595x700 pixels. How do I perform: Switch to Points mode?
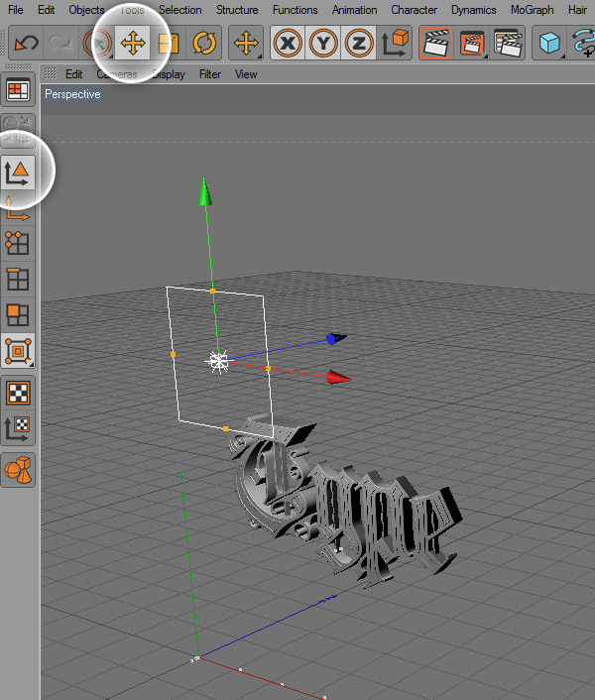(x=18, y=243)
